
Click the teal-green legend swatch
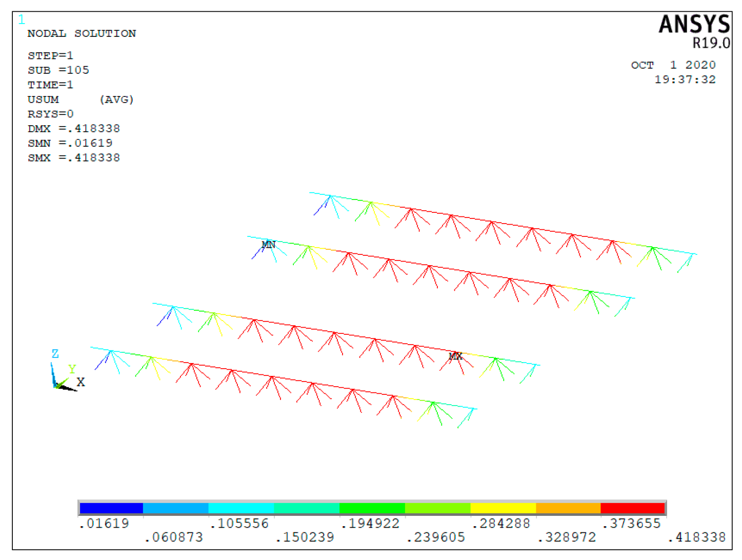[307, 508]
